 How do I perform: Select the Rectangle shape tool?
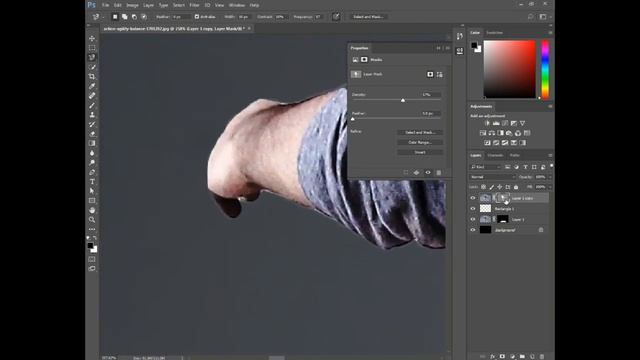92,201
